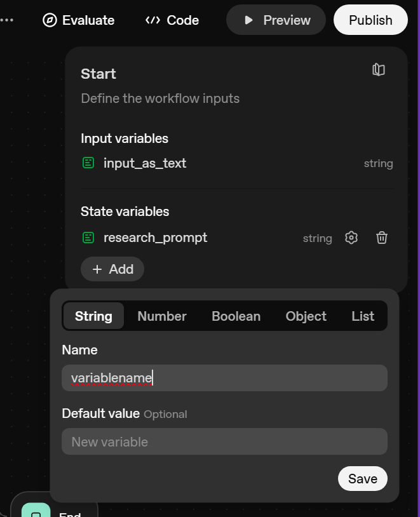Screen dimensions: 420x517
Task: Delete research_prompt with the trash icon
Action: coord(382,238)
